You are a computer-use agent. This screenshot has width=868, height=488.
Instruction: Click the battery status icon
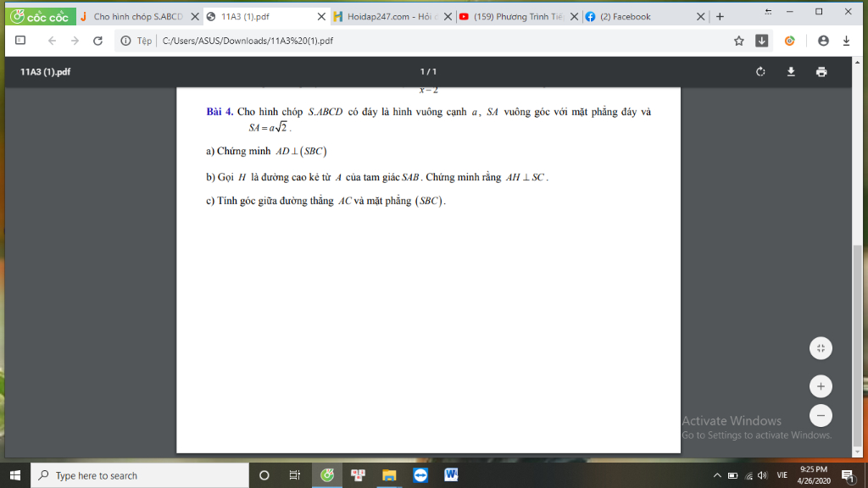(732, 475)
